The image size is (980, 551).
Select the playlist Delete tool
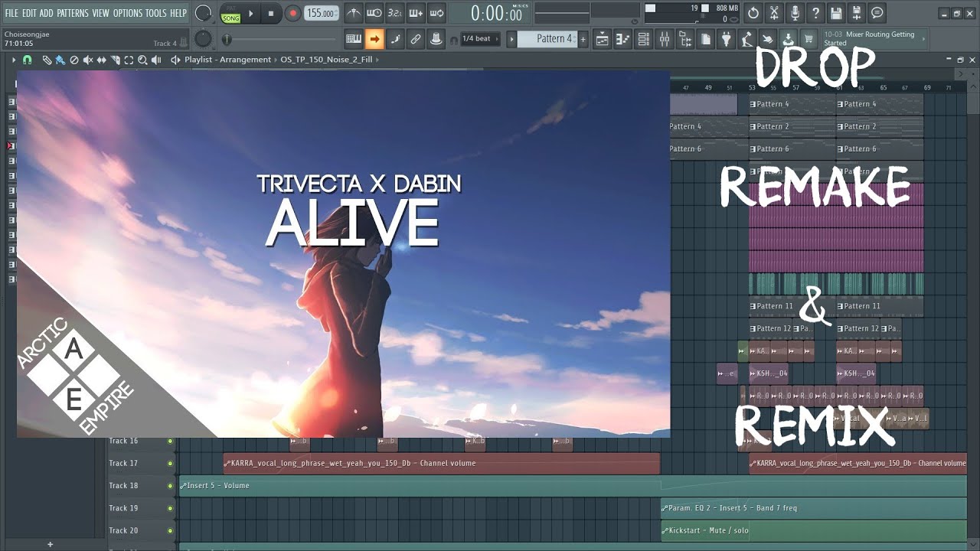(x=74, y=60)
